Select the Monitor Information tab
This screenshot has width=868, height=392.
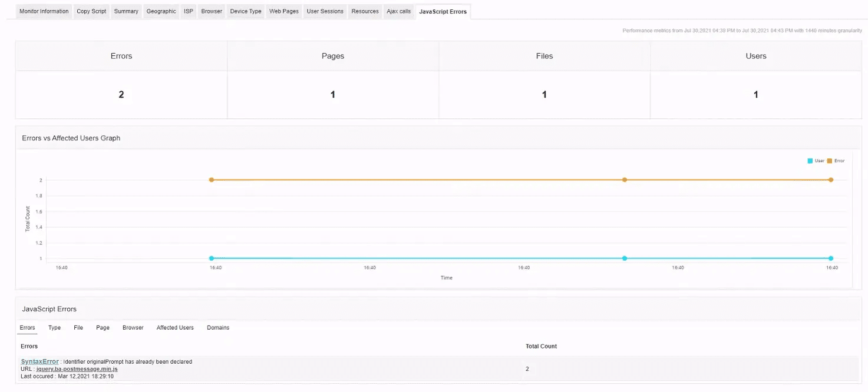(44, 11)
